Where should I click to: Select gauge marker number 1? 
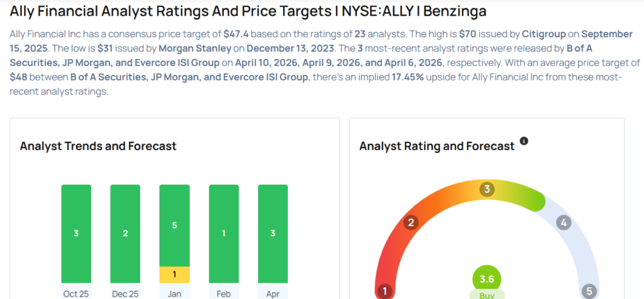point(384,291)
